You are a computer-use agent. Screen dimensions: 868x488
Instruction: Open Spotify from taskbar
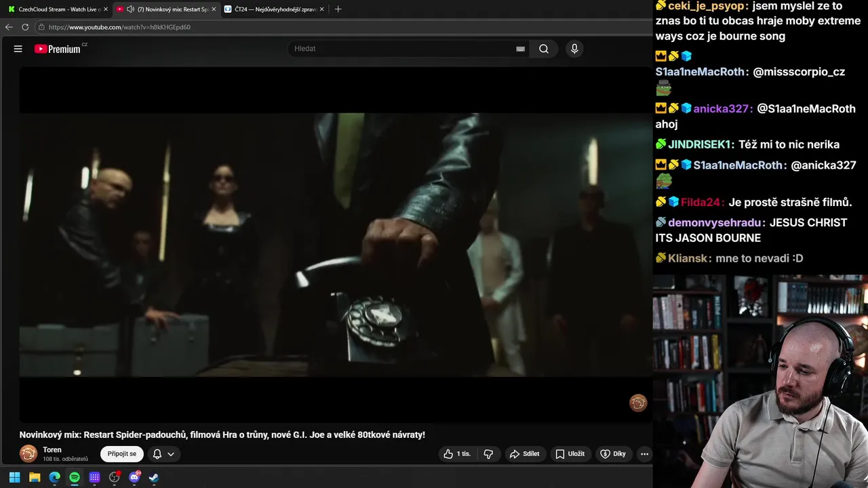click(75, 477)
